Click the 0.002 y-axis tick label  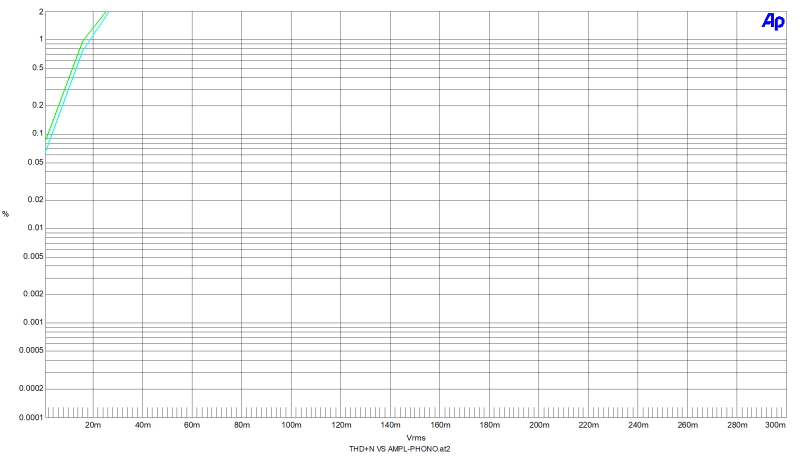34,294
